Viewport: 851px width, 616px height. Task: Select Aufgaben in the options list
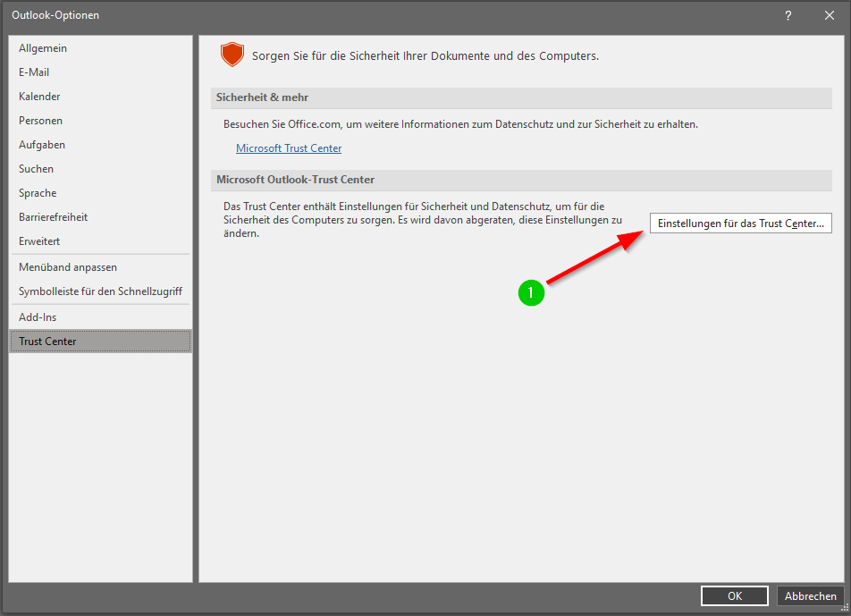pos(42,145)
